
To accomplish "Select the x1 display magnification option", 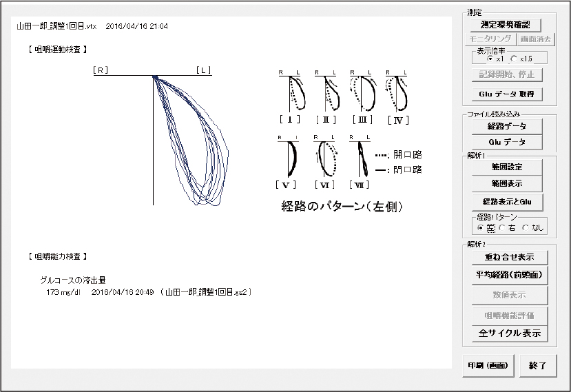I will tap(480, 59).
